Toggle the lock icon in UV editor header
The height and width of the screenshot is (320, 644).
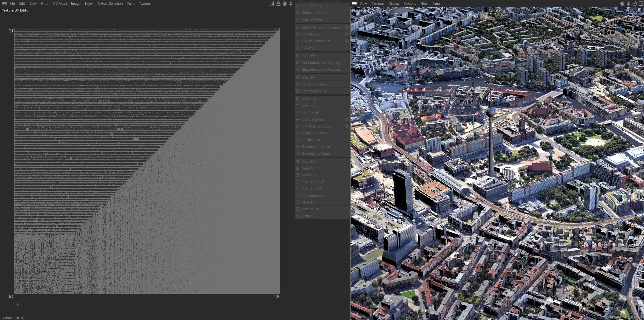(278, 4)
